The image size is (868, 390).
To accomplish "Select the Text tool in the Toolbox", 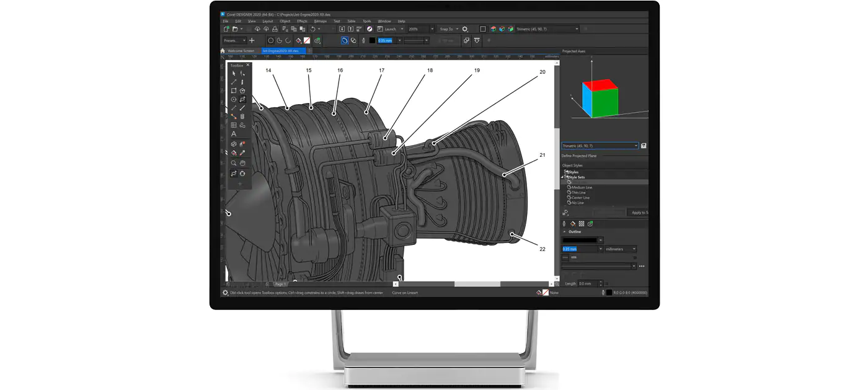I will [x=233, y=133].
